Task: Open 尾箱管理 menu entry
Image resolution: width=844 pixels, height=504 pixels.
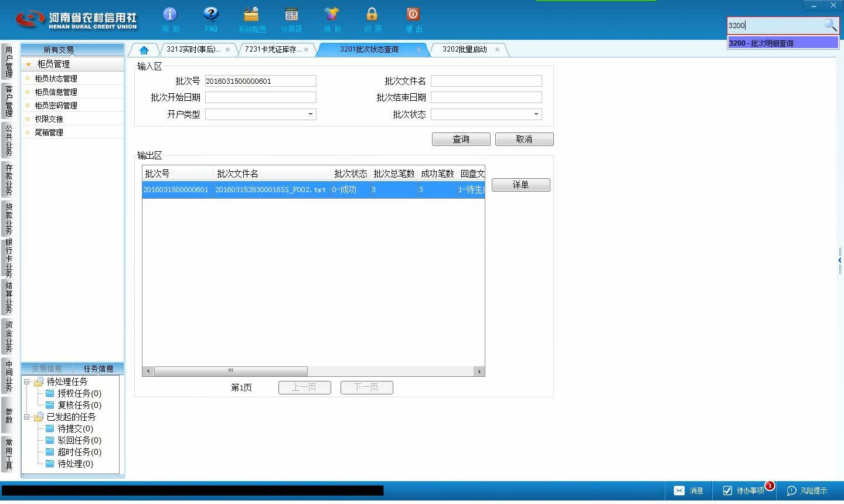Action: [49, 132]
